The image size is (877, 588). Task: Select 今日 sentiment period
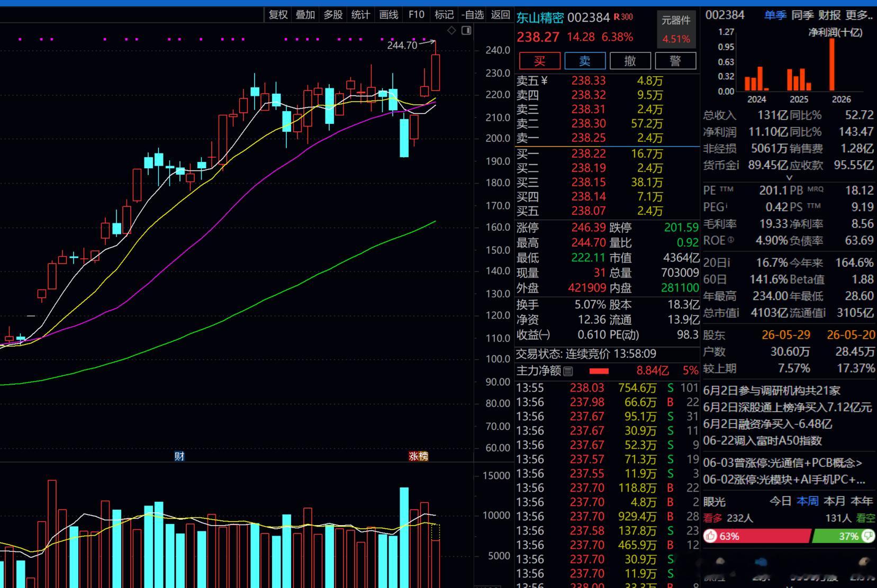click(x=780, y=501)
